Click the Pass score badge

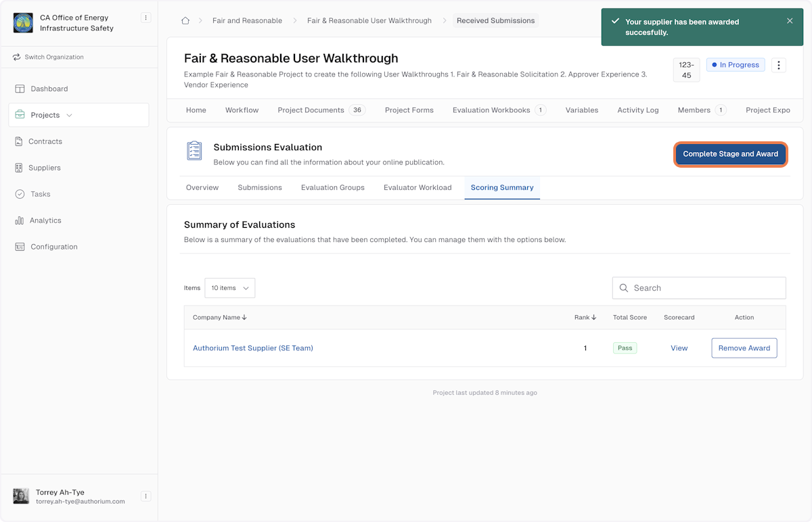[x=625, y=348]
